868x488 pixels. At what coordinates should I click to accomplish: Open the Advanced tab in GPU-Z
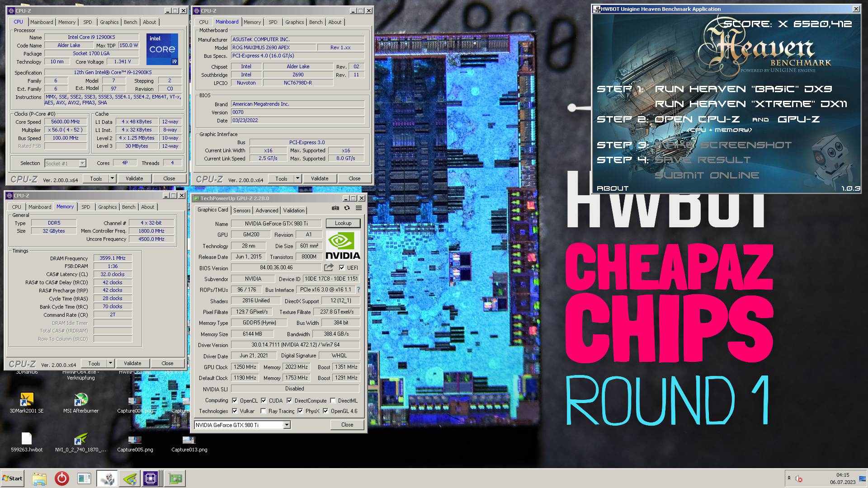(x=267, y=211)
